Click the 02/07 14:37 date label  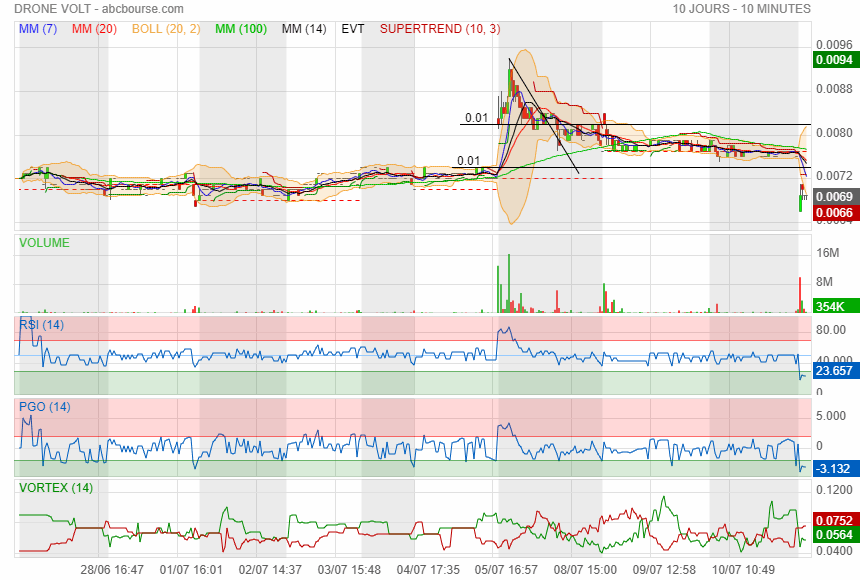[x=270, y=570]
